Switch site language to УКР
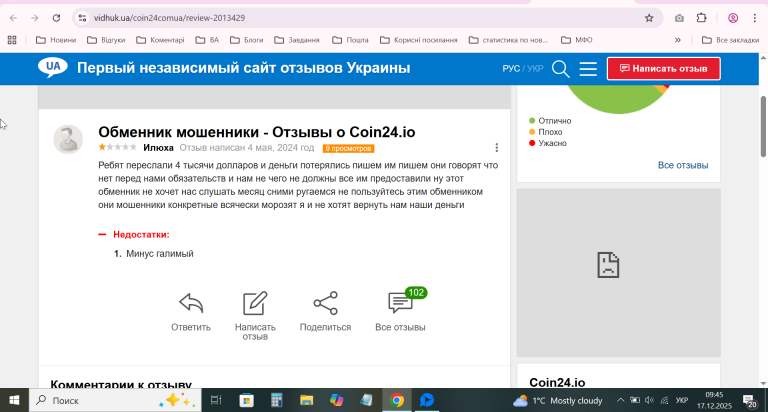 [x=535, y=68]
